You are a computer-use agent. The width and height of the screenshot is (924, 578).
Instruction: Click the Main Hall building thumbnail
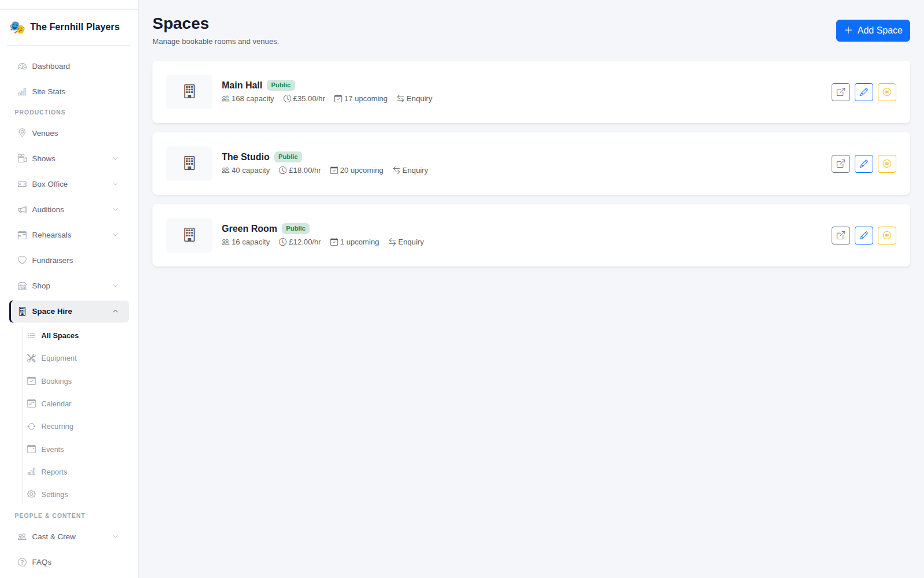coord(189,92)
